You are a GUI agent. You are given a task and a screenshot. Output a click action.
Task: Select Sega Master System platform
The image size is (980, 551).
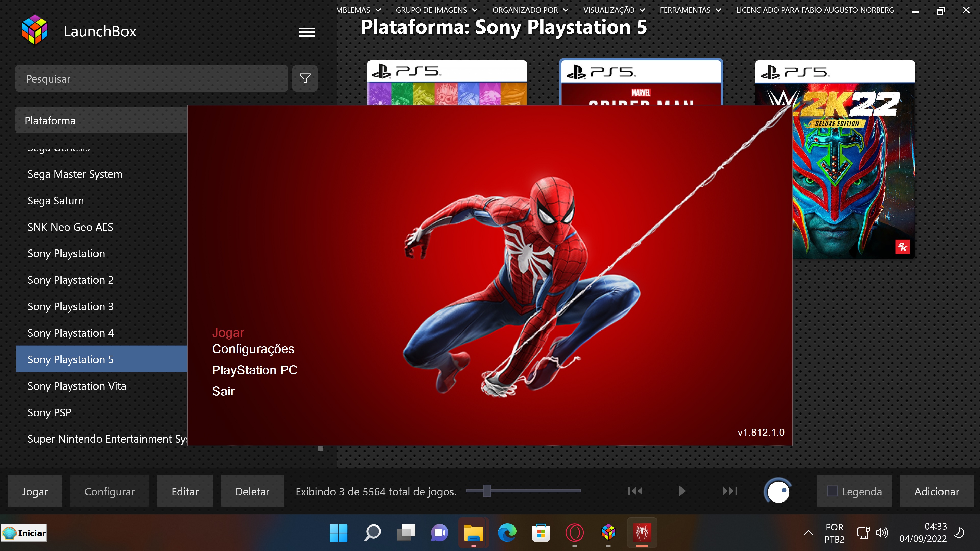[x=75, y=174]
